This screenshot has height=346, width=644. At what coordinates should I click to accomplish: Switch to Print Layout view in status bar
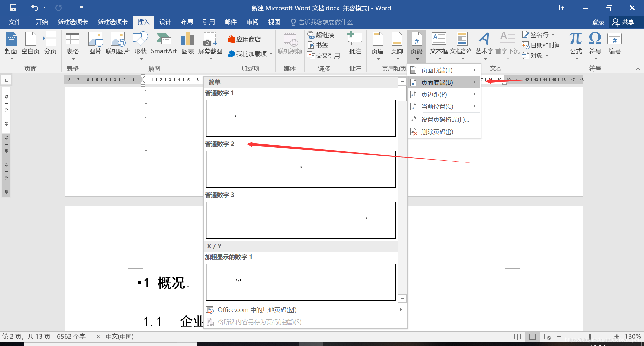point(532,337)
